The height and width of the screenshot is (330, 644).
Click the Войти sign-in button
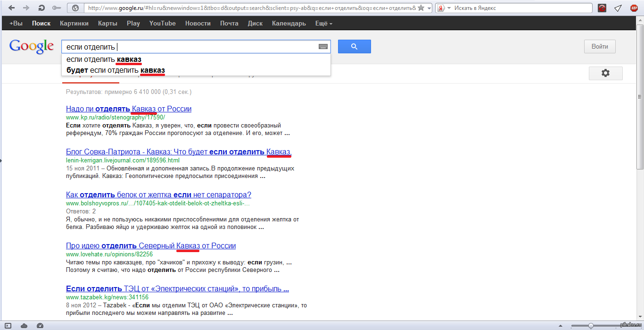pyautogui.click(x=600, y=46)
